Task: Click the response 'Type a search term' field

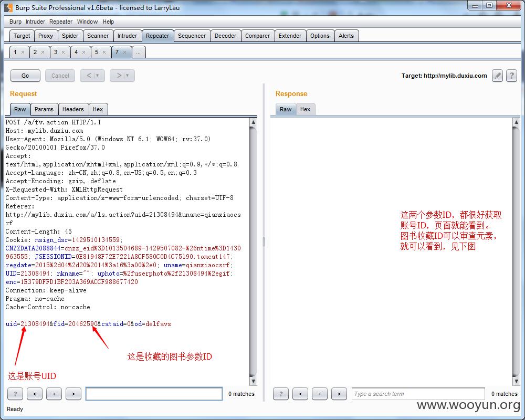Action: click(x=418, y=394)
